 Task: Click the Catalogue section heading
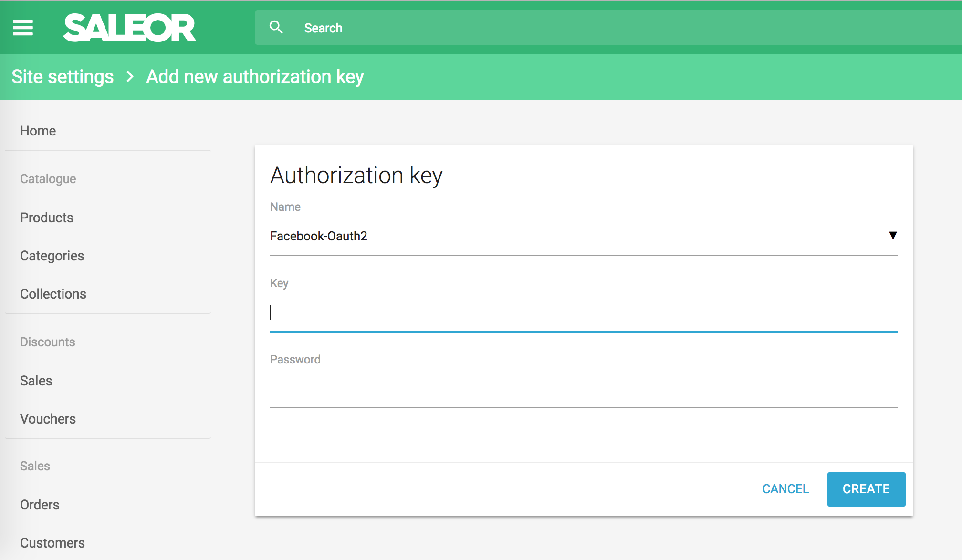click(x=48, y=179)
